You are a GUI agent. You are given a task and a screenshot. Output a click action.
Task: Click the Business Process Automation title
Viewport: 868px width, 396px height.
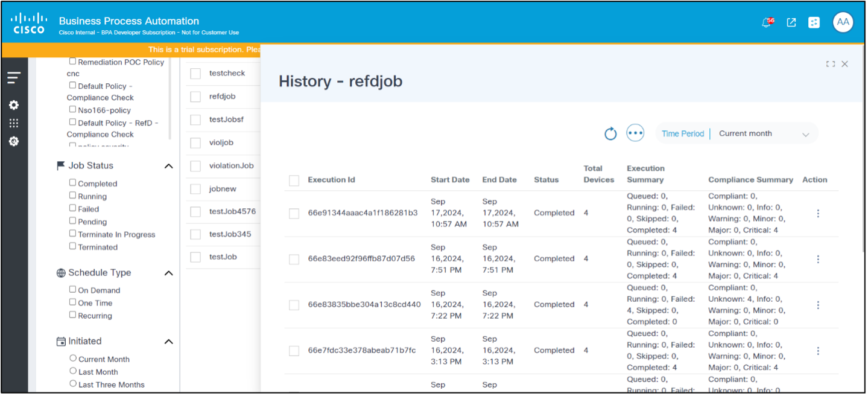tap(129, 21)
